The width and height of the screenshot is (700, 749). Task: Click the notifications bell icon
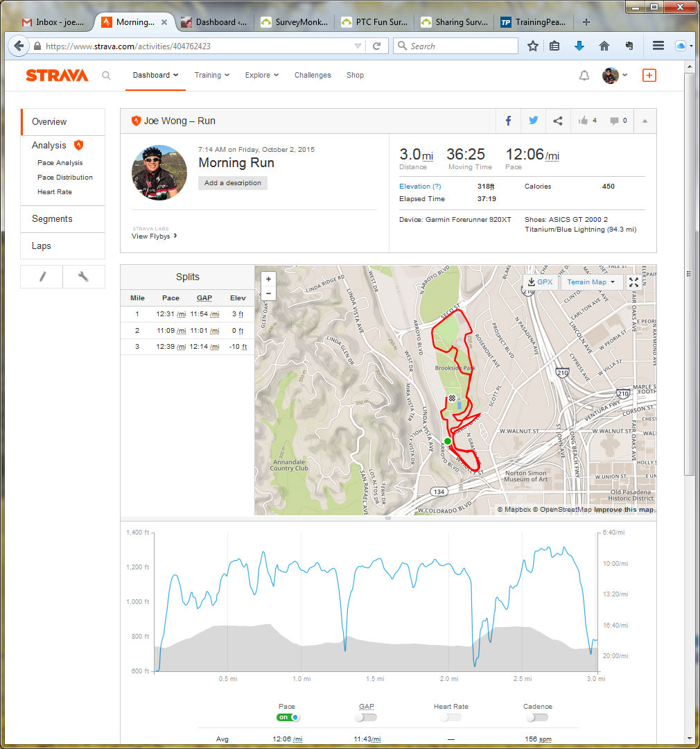(x=584, y=76)
